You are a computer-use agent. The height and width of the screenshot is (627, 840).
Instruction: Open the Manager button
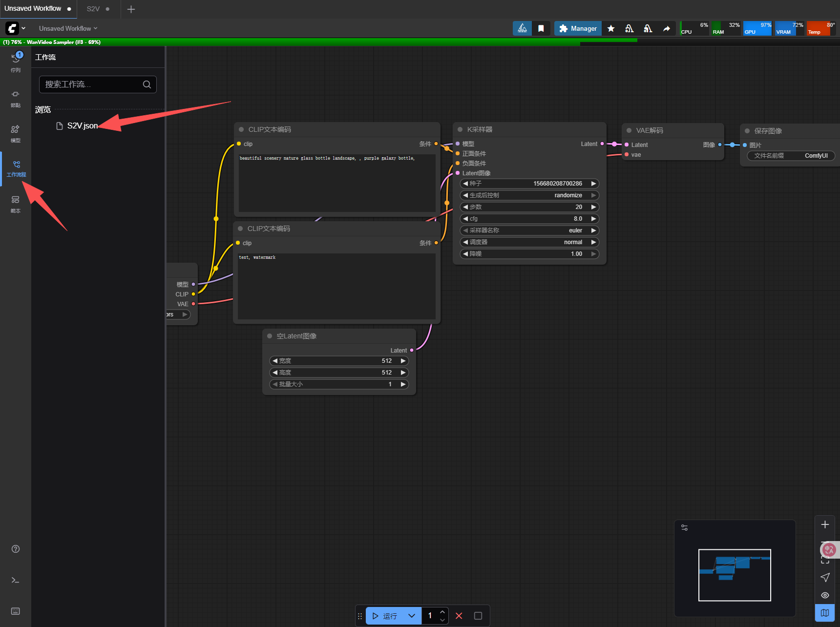pyautogui.click(x=578, y=28)
